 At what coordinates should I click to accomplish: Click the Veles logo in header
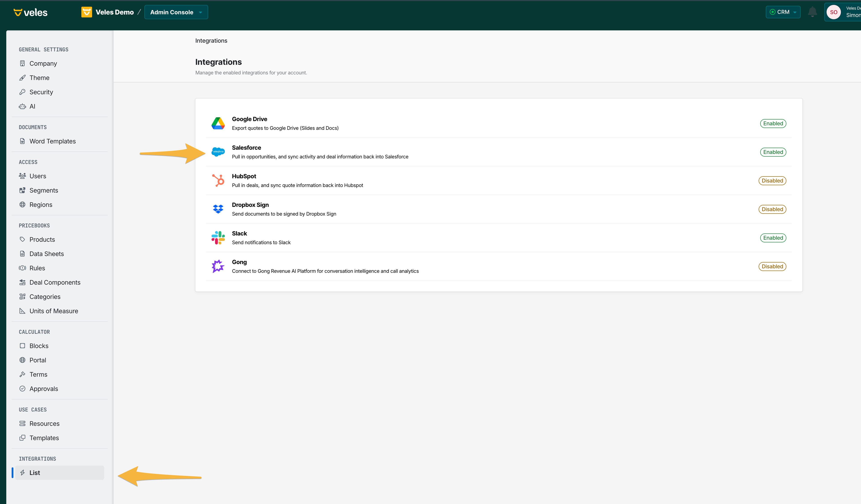pyautogui.click(x=30, y=12)
